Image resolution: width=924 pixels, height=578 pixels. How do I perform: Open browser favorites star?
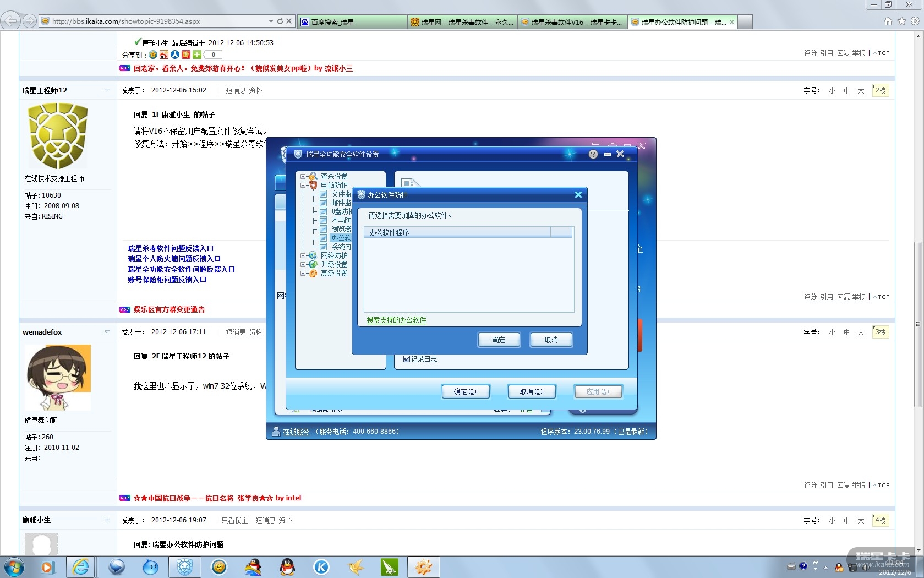[901, 21]
